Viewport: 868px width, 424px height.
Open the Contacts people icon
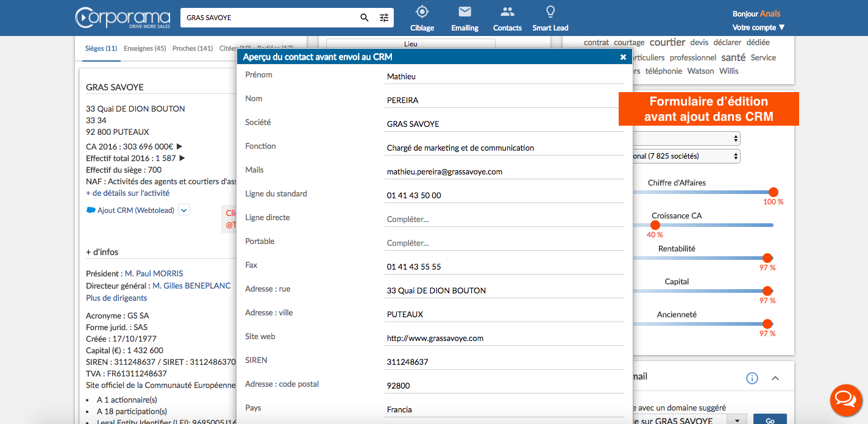tap(507, 12)
